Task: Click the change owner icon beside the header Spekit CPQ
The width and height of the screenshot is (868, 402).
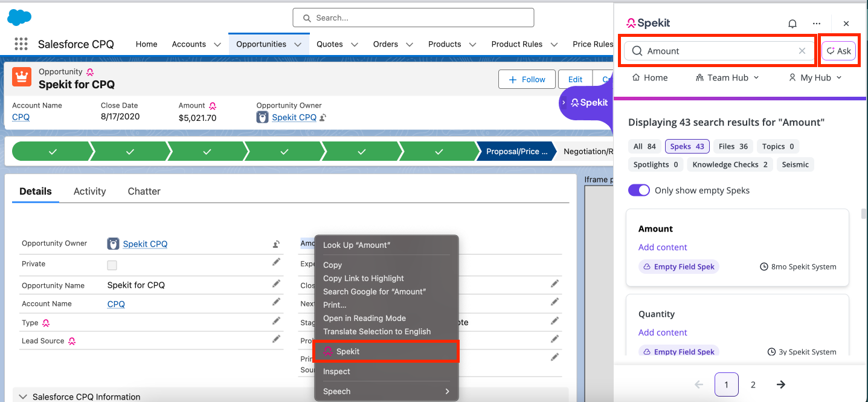Action: pos(323,118)
